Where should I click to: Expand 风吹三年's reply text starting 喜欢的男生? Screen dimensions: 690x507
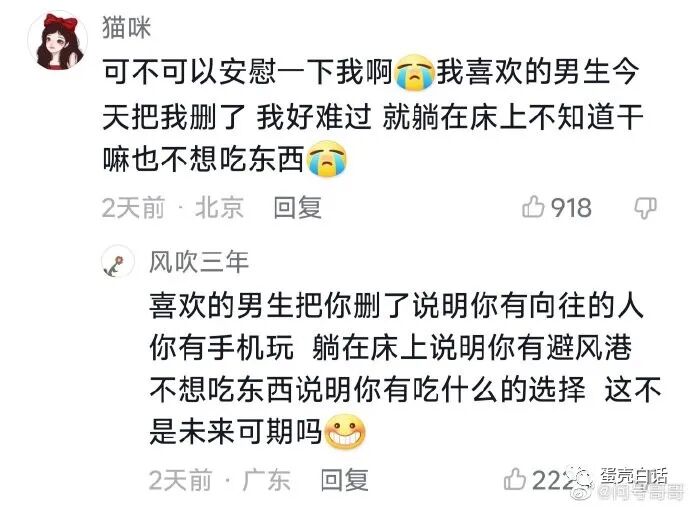pos(405,368)
